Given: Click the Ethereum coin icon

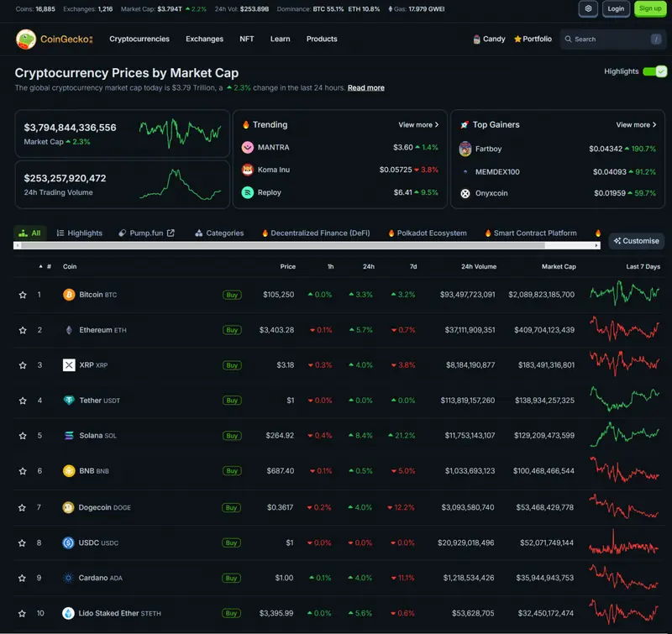Looking at the screenshot, I should click(69, 330).
